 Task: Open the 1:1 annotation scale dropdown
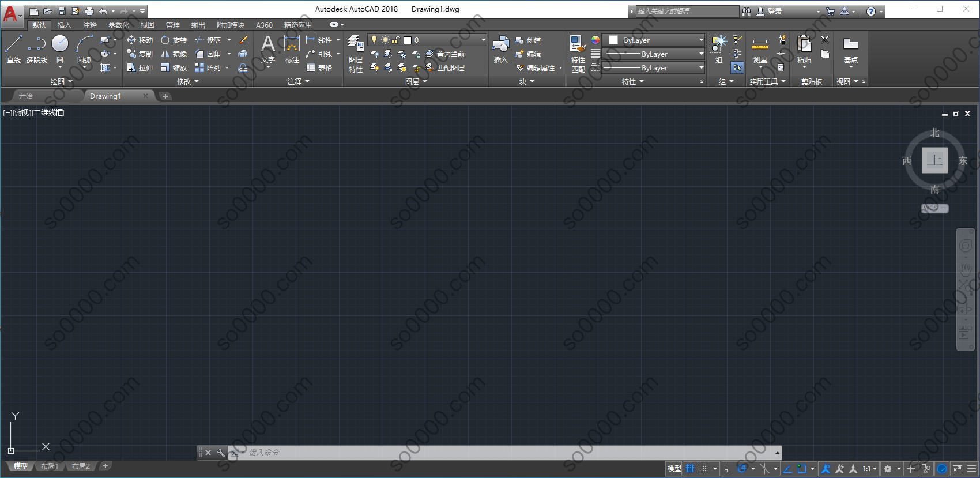869,469
